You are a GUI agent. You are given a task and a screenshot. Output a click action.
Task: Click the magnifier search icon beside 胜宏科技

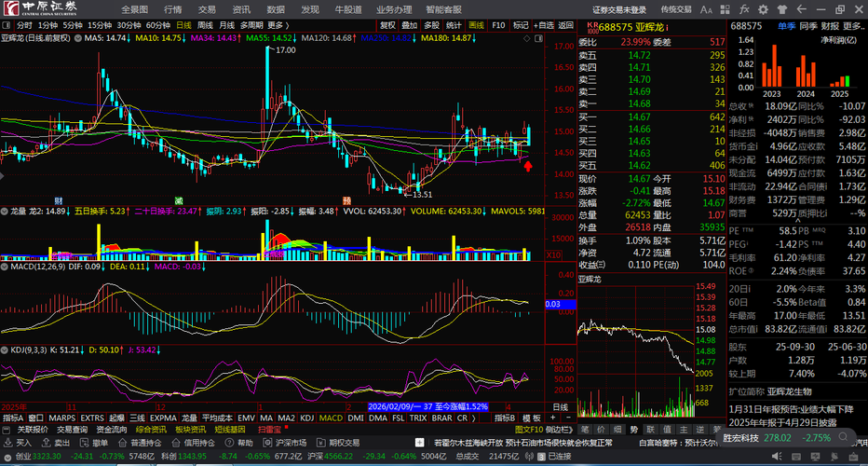click(843, 437)
